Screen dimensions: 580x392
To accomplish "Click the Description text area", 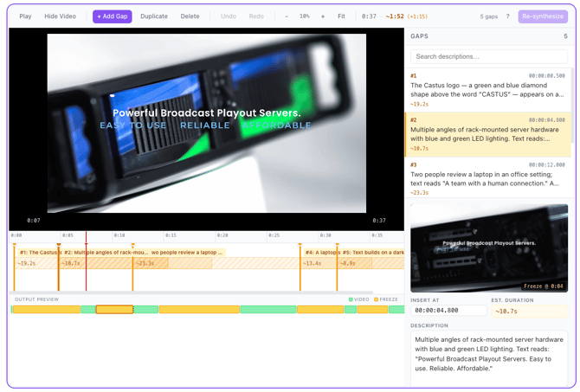I will click(488, 358).
